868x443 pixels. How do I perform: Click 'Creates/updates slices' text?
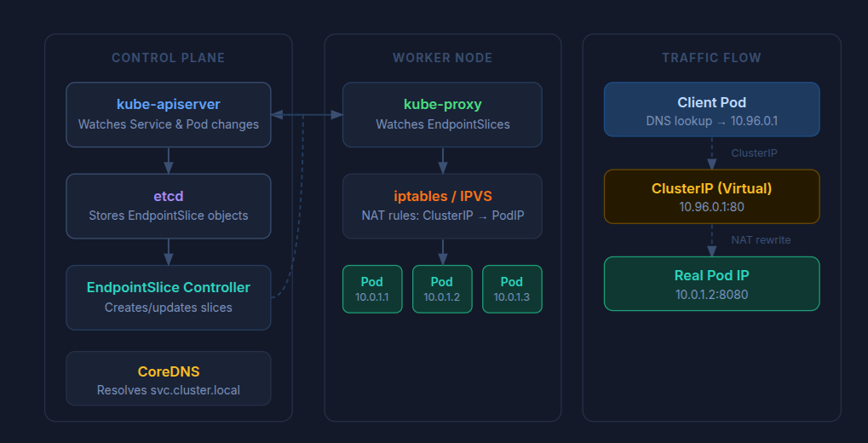[x=169, y=308]
